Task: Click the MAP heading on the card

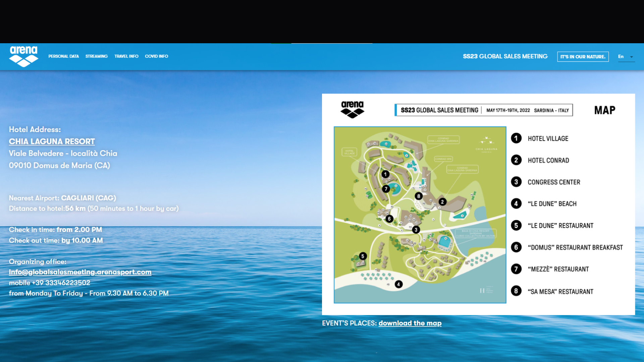Action: [x=605, y=110]
